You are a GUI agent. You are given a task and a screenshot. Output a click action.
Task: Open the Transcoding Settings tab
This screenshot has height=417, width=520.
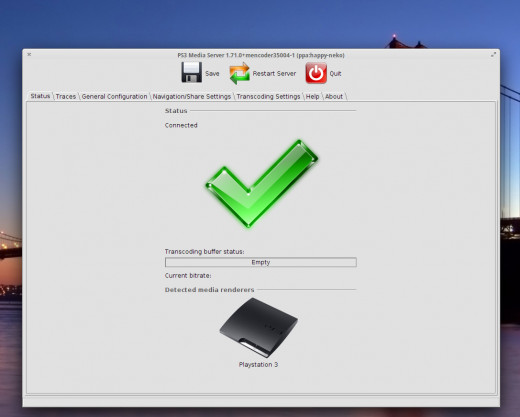(x=268, y=96)
